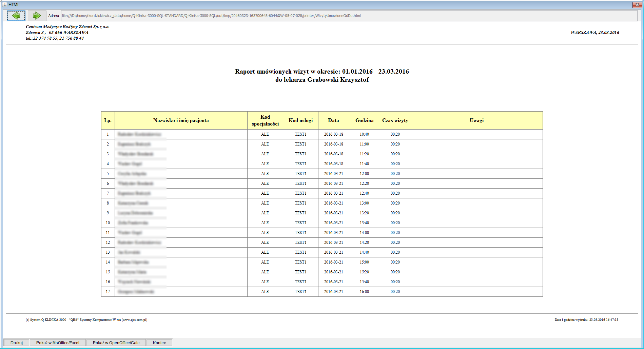Select the 14:40 time cell
The image size is (644, 349).
pyautogui.click(x=365, y=252)
